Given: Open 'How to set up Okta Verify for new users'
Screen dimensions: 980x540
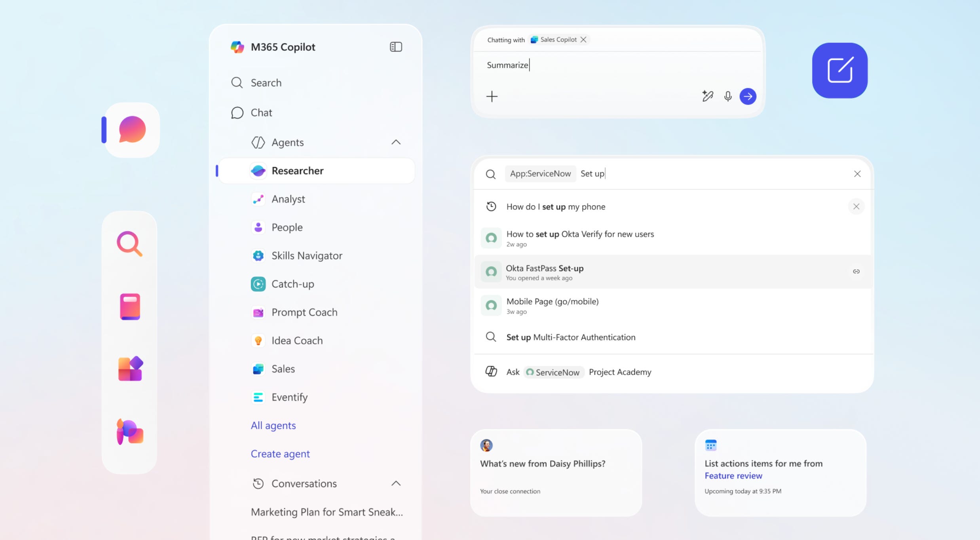Looking at the screenshot, I should tap(673, 238).
